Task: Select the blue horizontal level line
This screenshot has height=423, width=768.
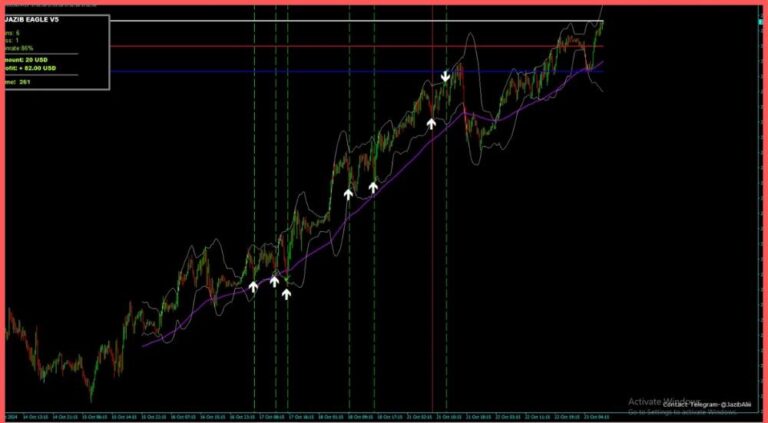Action: tap(300, 71)
